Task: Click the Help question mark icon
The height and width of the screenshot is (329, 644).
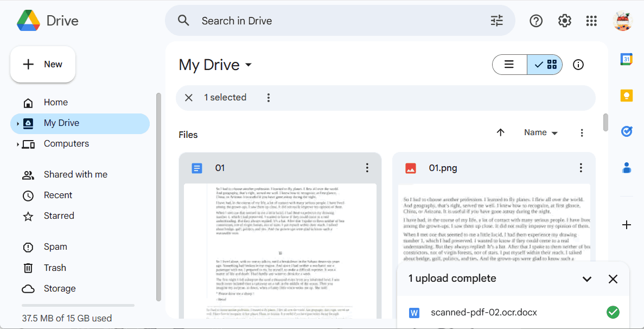Action: coord(536,21)
